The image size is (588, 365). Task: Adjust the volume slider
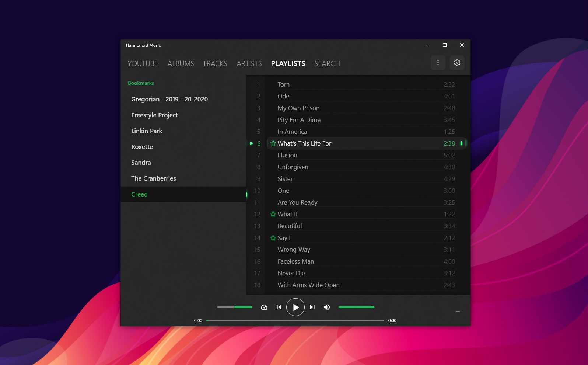click(x=356, y=307)
